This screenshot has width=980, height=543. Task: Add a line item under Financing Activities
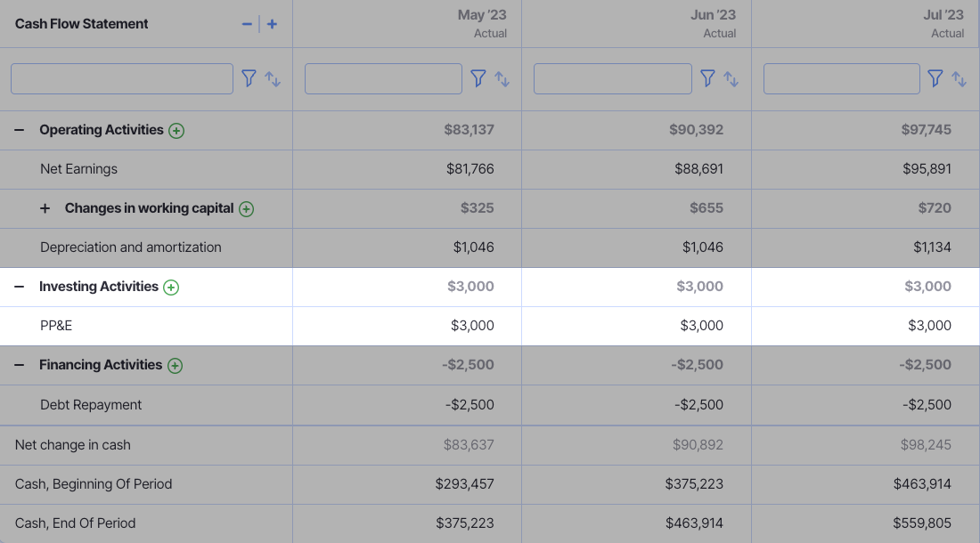pos(175,365)
